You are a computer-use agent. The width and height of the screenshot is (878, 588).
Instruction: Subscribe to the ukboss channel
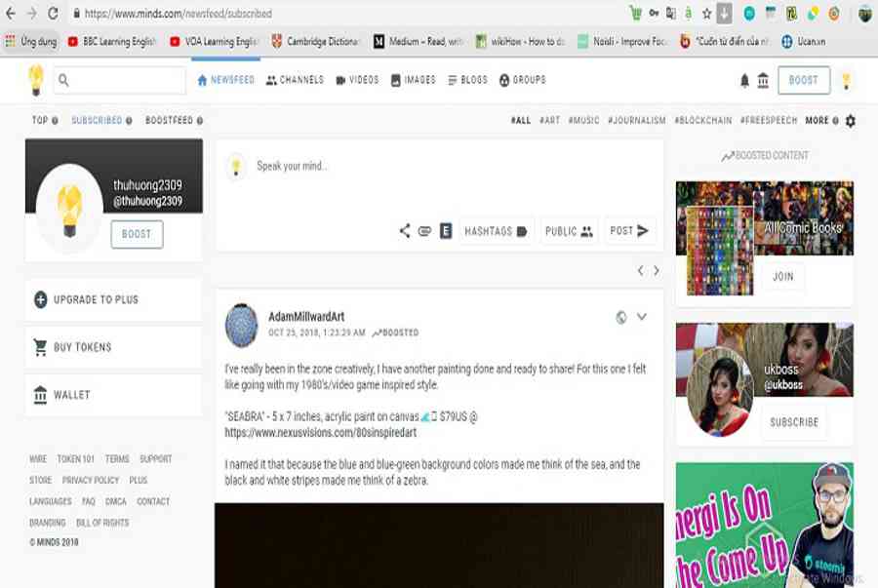coord(793,422)
